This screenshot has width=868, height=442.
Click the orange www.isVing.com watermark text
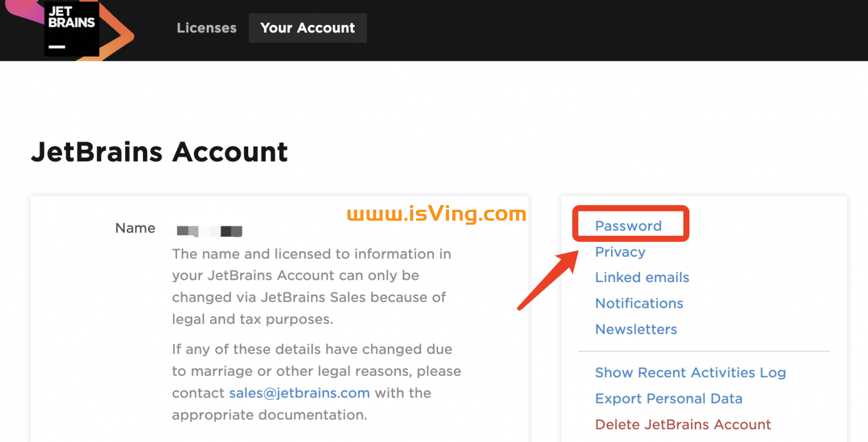[436, 214]
